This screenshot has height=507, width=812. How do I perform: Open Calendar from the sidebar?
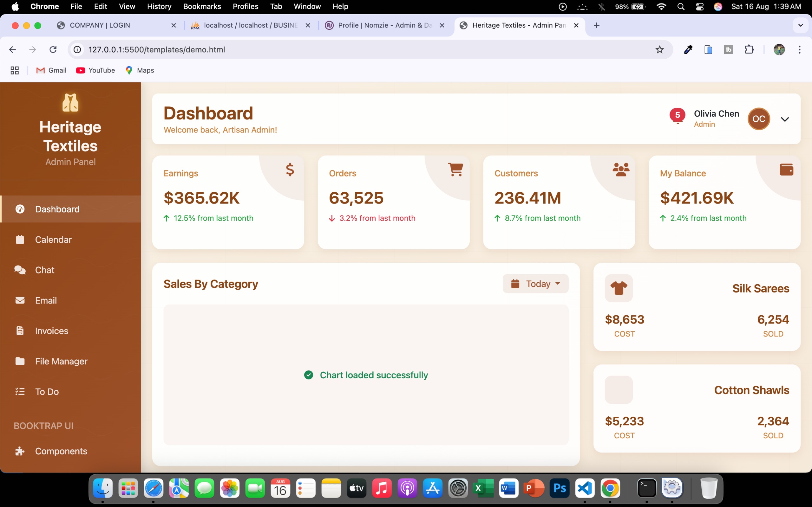[x=53, y=240]
